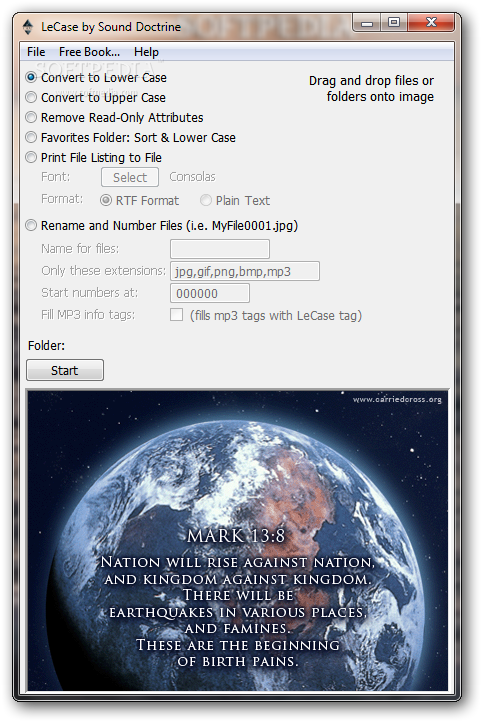Enable the Fill MP3 info tags checkbox
Screen dimensions: 482x722
[x=176, y=315]
